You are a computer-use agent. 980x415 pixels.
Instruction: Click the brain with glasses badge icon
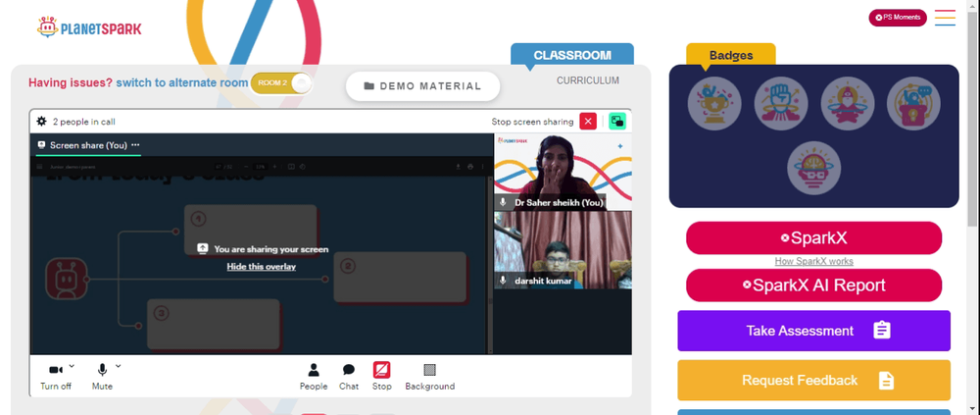tap(813, 168)
